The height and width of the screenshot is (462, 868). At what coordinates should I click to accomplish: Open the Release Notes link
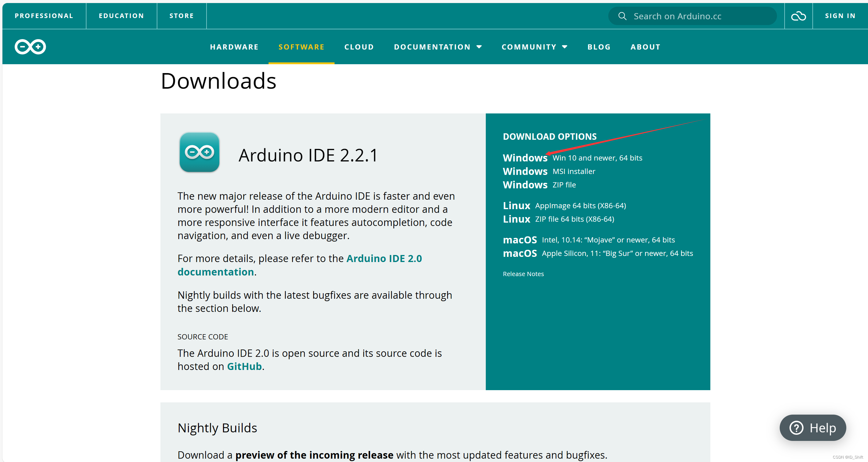coord(523,274)
